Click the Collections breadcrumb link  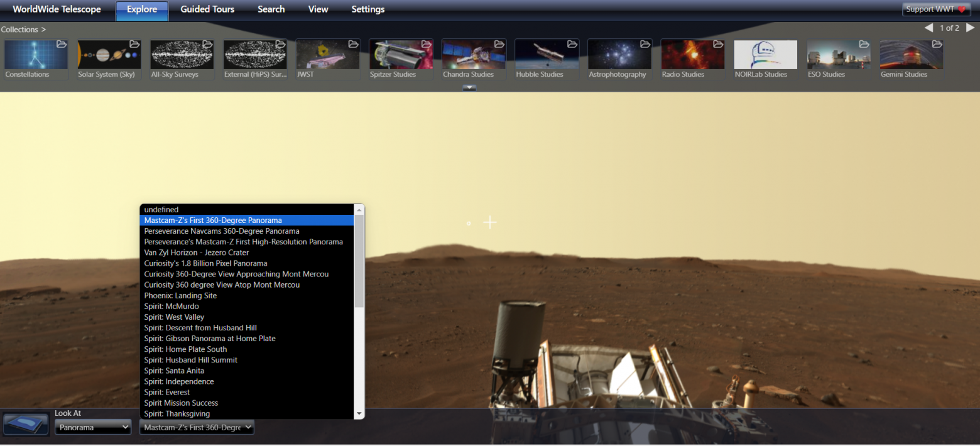[23, 30]
